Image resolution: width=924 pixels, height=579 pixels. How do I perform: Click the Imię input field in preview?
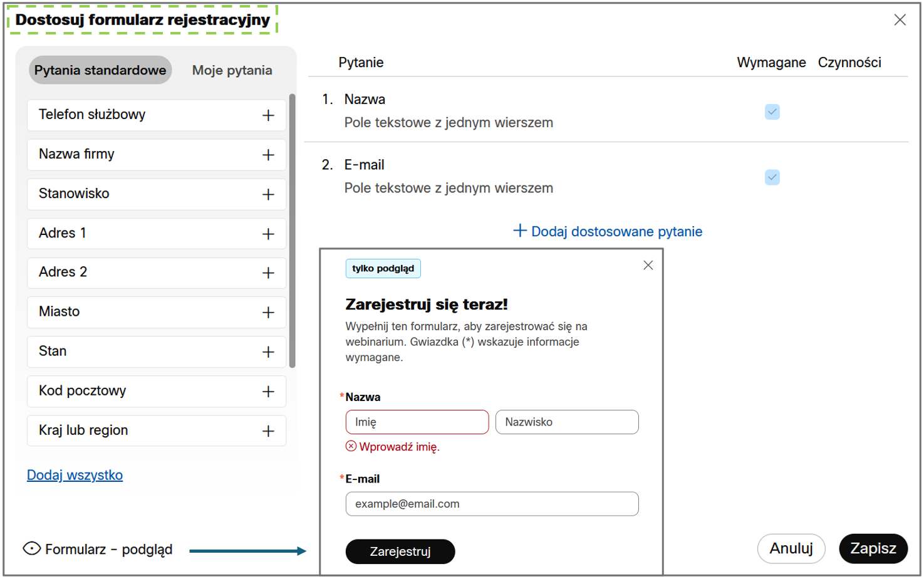417,422
